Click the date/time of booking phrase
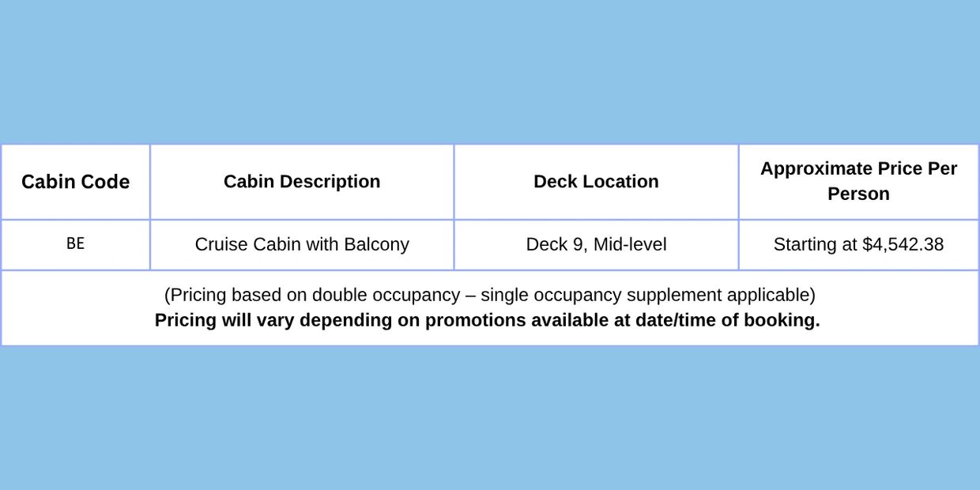Image resolution: width=980 pixels, height=490 pixels. pyautogui.click(x=727, y=320)
